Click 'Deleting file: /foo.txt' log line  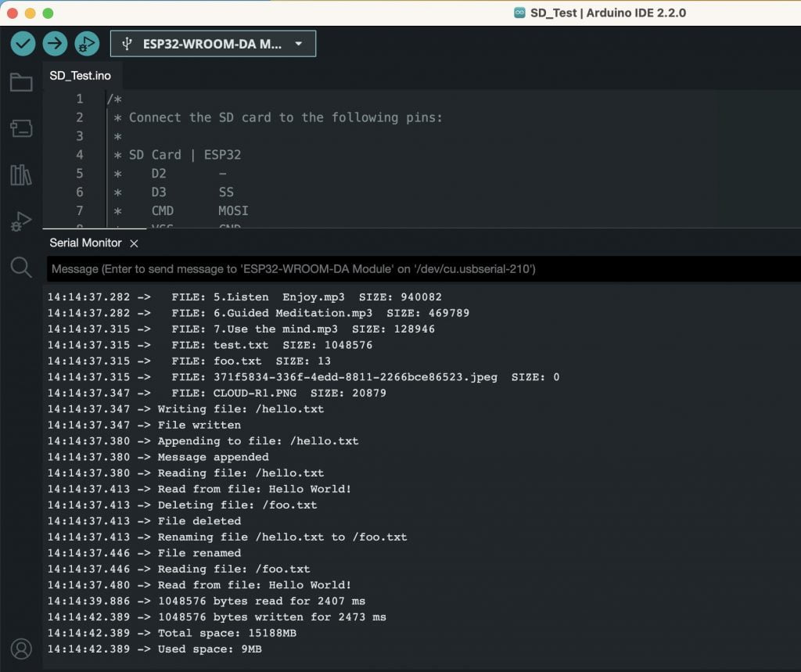pos(182,505)
